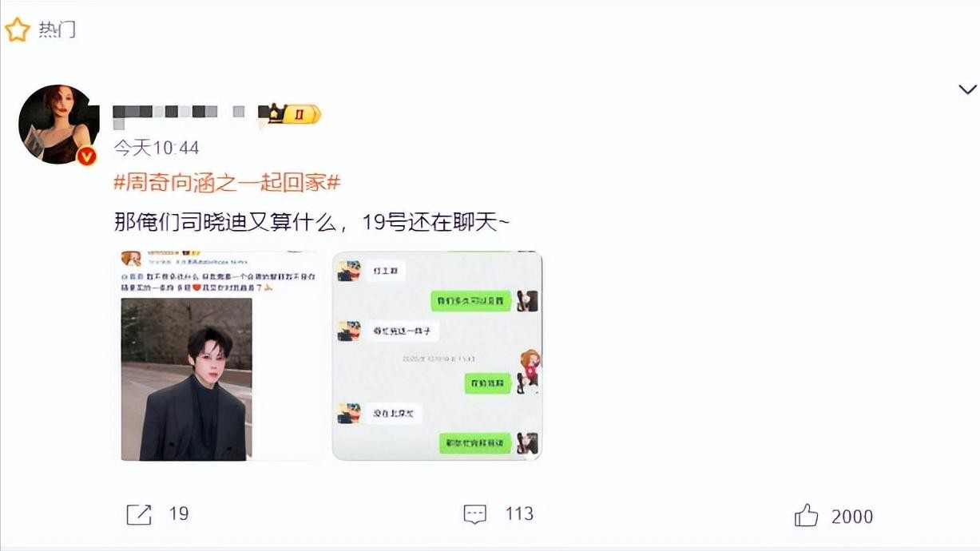Open the poster's profile avatar

pyautogui.click(x=58, y=124)
